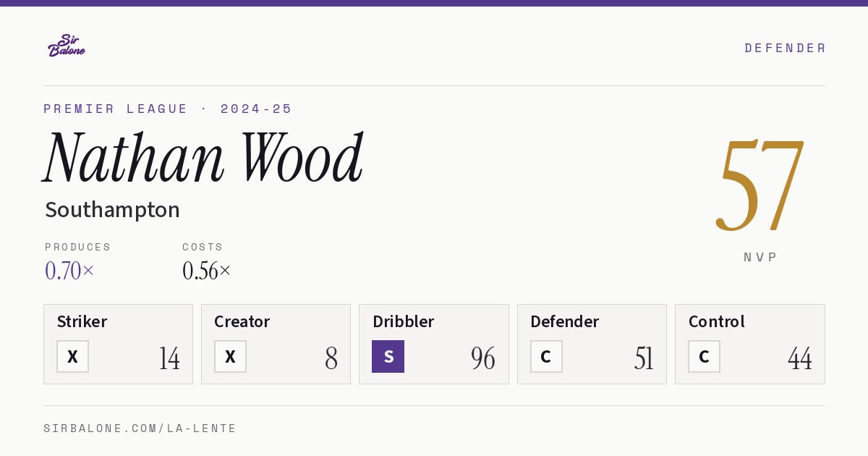Click the Premier League · 2024-25 season label

[x=168, y=109]
